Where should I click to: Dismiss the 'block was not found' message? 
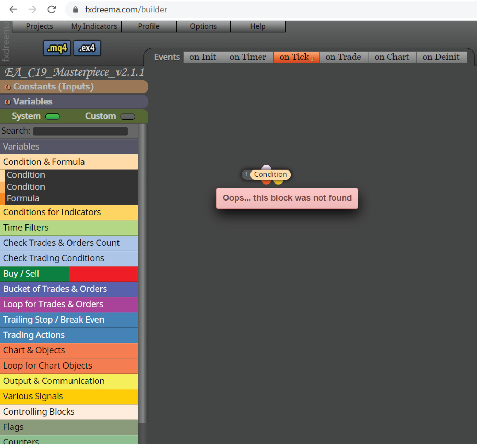click(287, 198)
